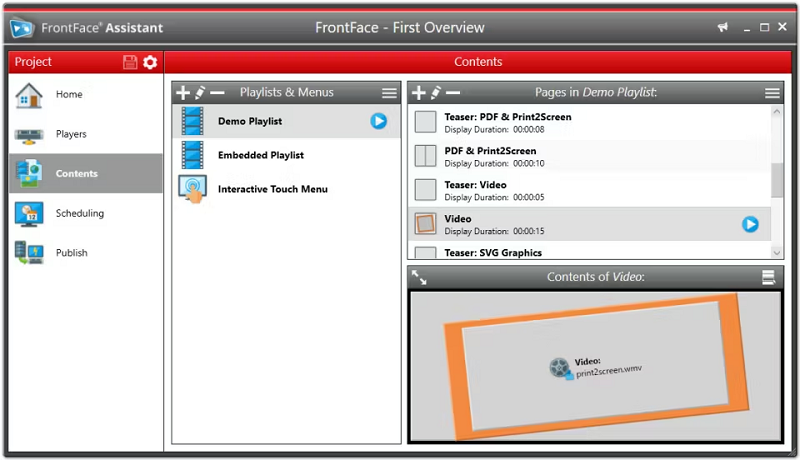Select the Embedded Playlist item
Screen dimensions: 800x460
tap(260, 155)
